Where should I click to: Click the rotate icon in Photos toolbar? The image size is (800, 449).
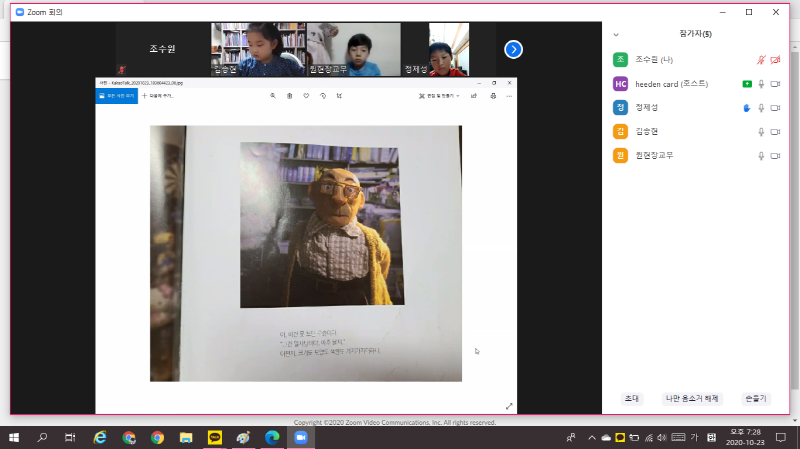[x=322, y=96]
